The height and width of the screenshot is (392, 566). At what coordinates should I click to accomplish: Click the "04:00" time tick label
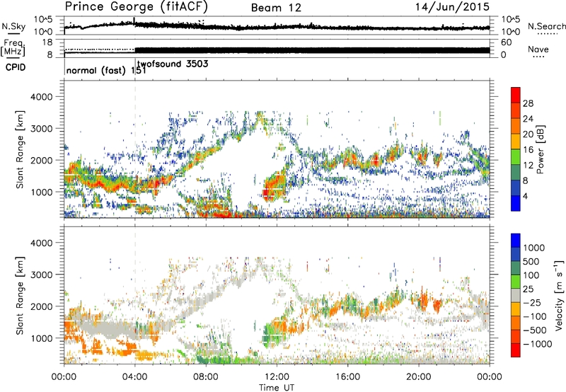[x=134, y=377]
